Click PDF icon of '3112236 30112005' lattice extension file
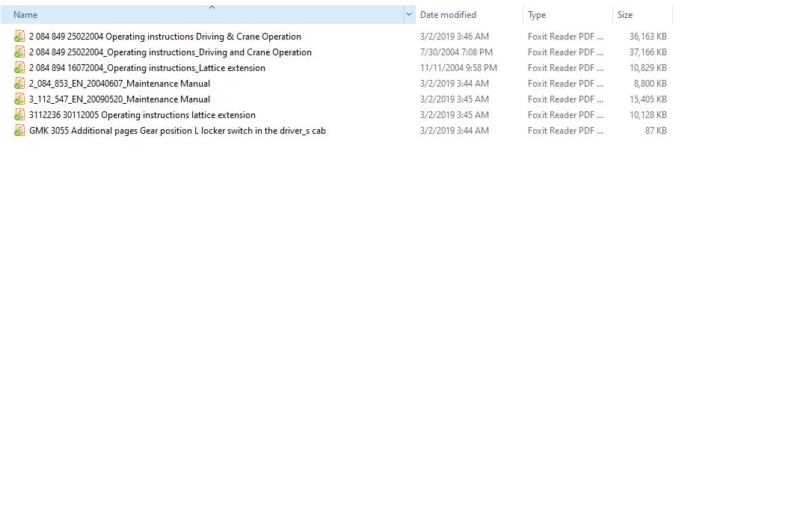This screenshot has height=532, width=803. pyautogui.click(x=19, y=115)
